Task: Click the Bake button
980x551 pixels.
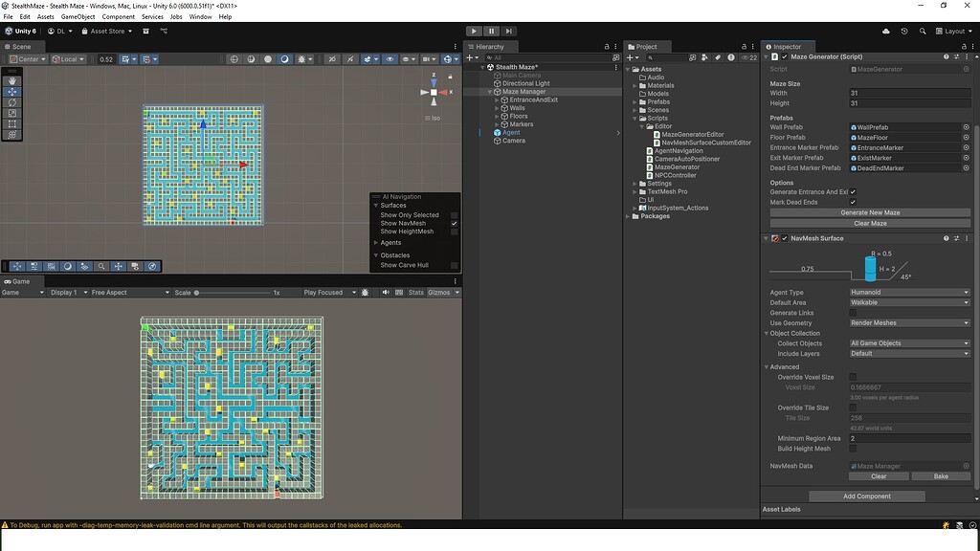Action: [x=940, y=475]
